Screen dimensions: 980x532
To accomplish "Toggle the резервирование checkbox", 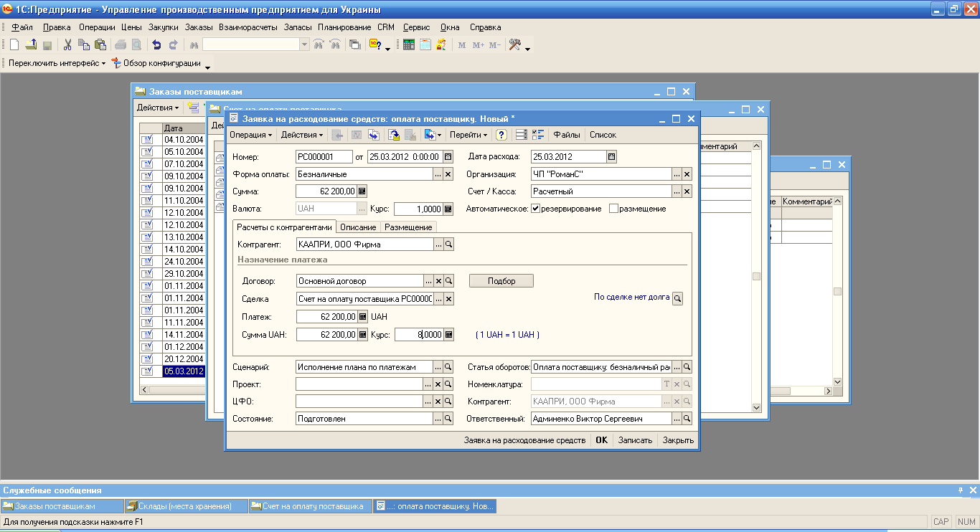I will (535, 209).
